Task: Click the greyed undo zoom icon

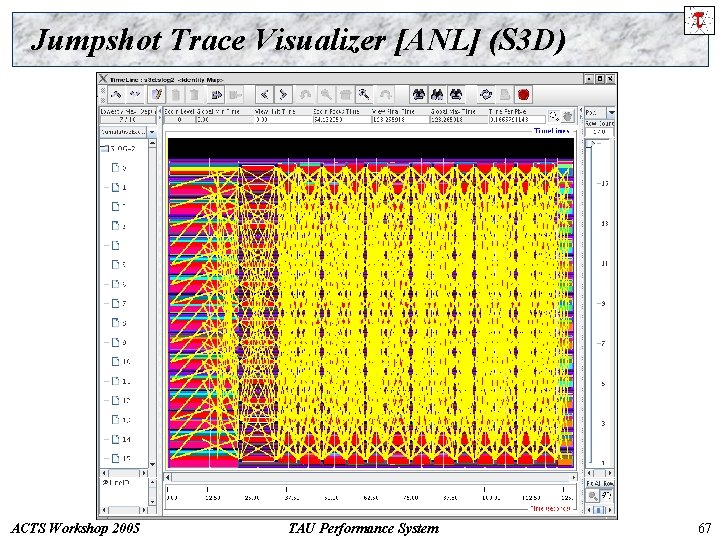Action: pyautogui.click(x=305, y=95)
